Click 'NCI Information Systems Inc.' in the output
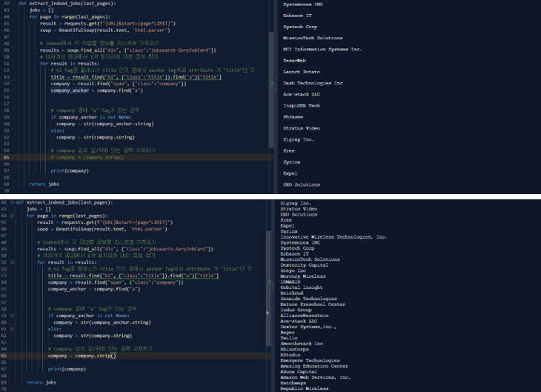The height and width of the screenshot is (392, 541). coord(322,50)
